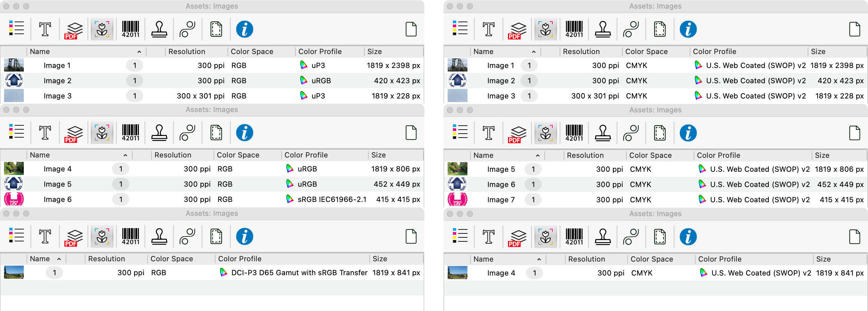Click the linked circles icon in the DCI-P3 window
Screen dimensions: 868x311
click(187, 236)
